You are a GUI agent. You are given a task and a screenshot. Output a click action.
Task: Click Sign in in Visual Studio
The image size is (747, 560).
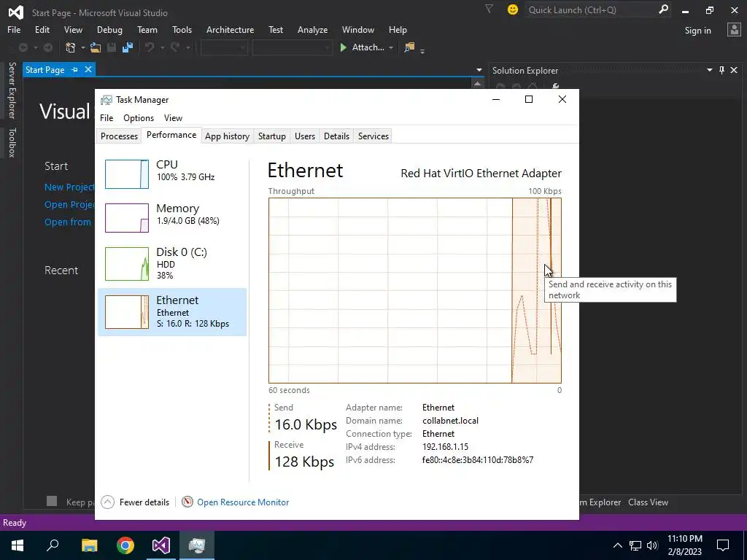(x=697, y=31)
